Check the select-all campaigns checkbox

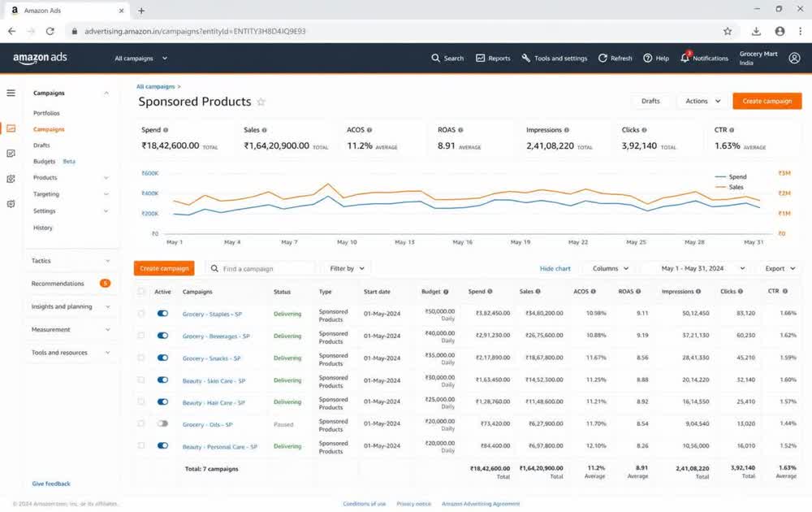pyautogui.click(x=141, y=291)
